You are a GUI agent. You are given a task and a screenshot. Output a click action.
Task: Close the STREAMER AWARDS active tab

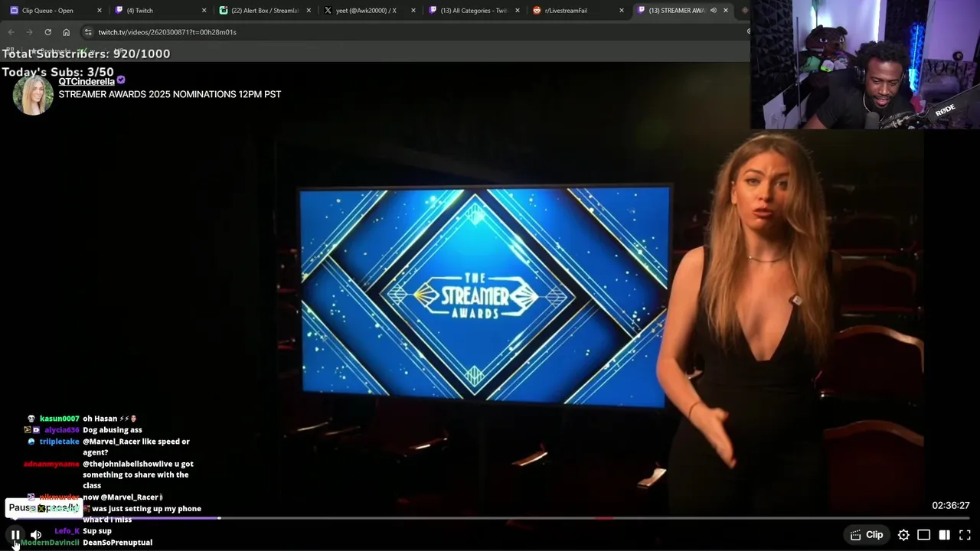point(725,11)
